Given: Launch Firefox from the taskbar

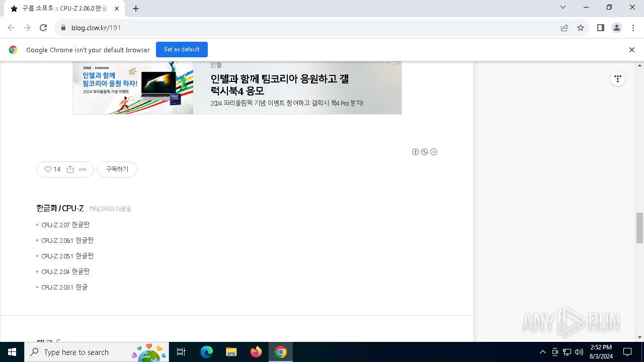Looking at the screenshot, I should coord(256,352).
